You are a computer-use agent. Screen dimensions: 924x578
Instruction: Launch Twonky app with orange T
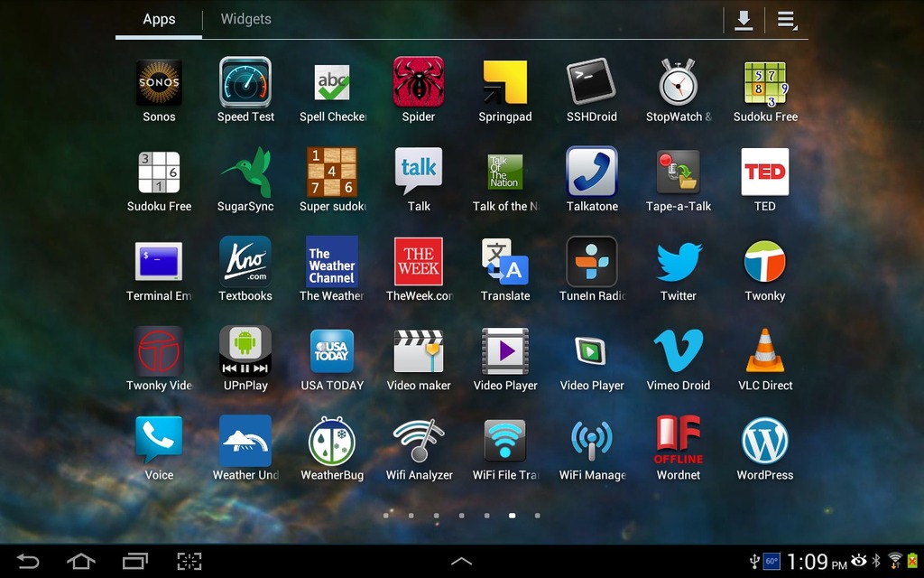(x=765, y=270)
